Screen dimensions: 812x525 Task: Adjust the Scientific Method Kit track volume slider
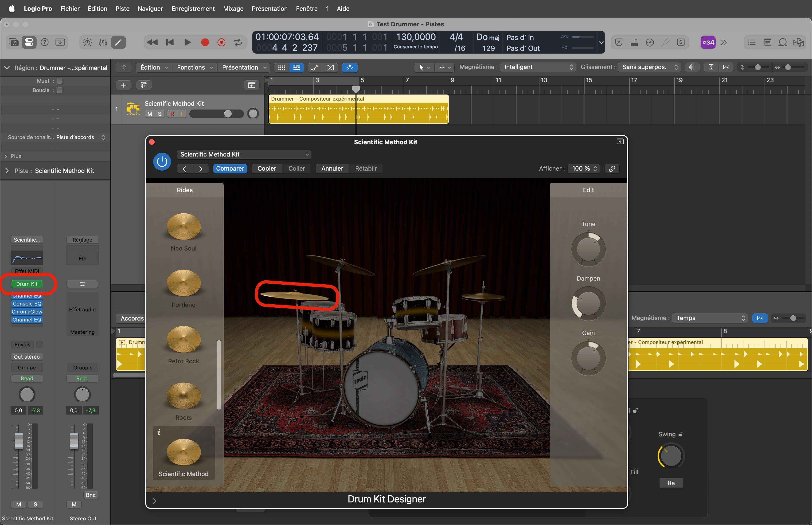[x=228, y=114]
